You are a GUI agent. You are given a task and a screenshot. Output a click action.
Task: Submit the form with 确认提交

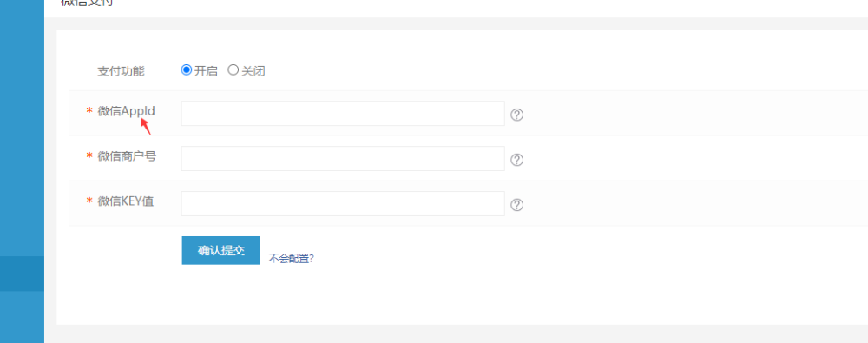pyautogui.click(x=220, y=250)
